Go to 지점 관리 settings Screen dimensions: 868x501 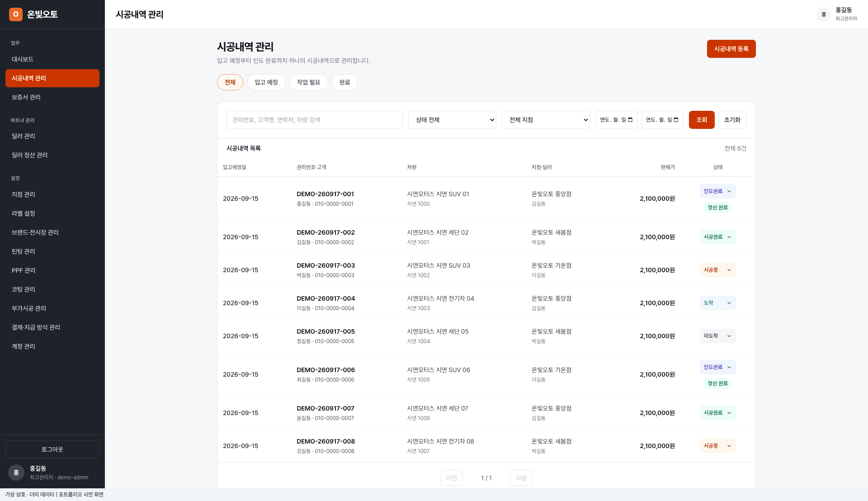coord(52,194)
